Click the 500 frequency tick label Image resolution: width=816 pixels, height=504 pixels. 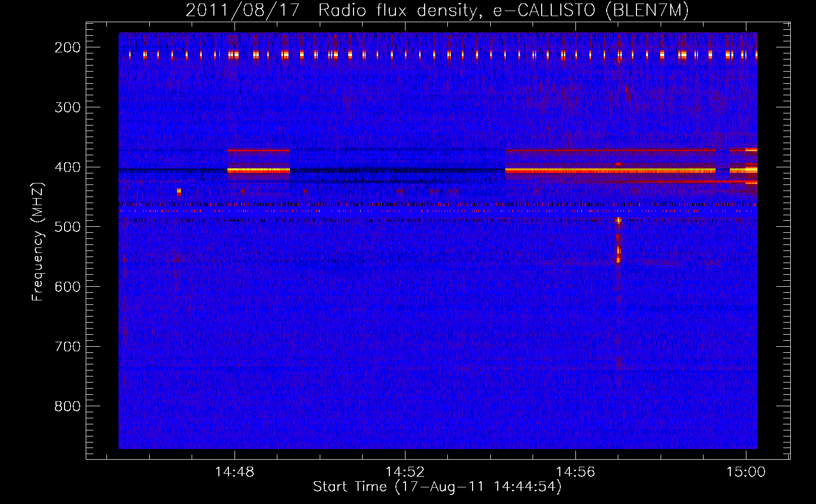68,227
